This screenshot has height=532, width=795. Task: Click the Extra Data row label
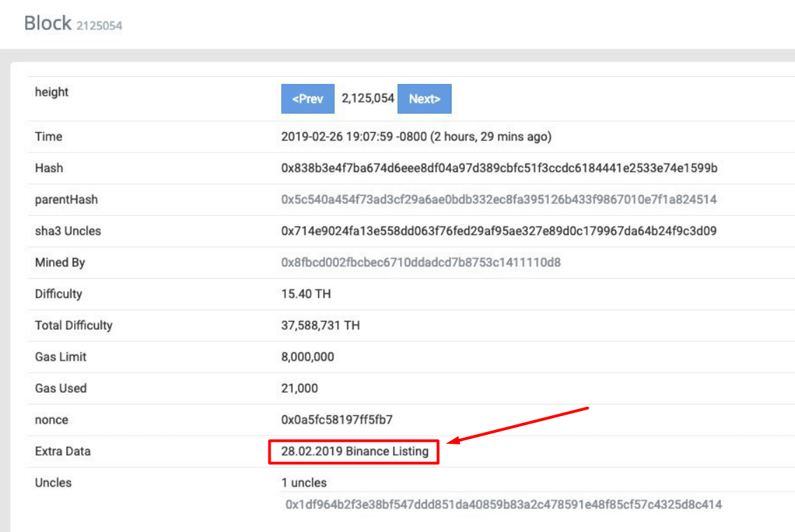pyautogui.click(x=62, y=452)
